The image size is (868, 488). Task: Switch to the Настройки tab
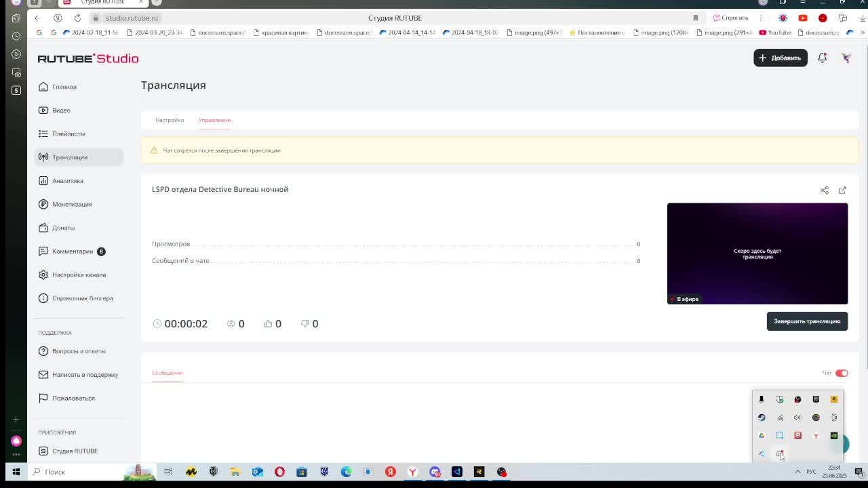(x=170, y=120)
